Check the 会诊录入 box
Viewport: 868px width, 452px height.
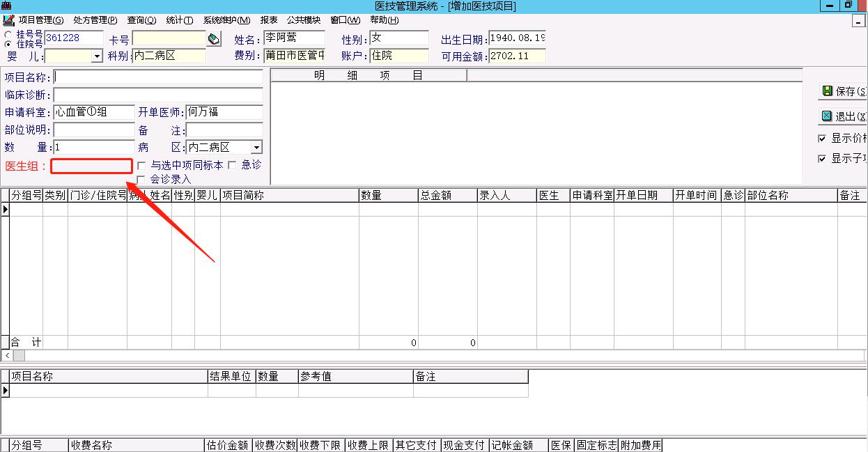pyautogui.click(x=141, y=180)
